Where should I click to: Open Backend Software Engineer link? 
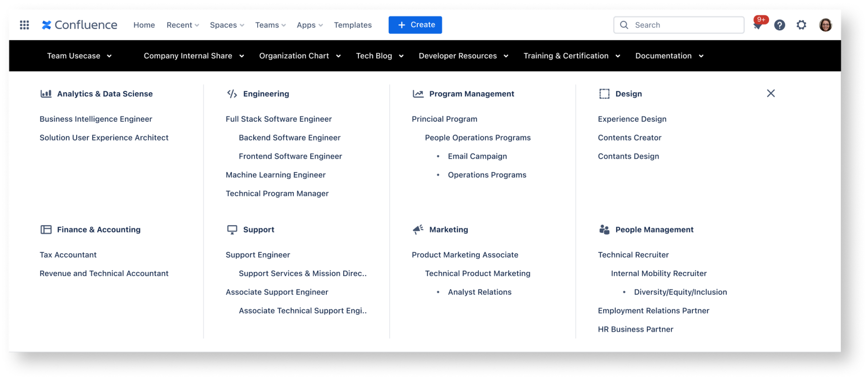pyautogui.click(x=289, y=137)
